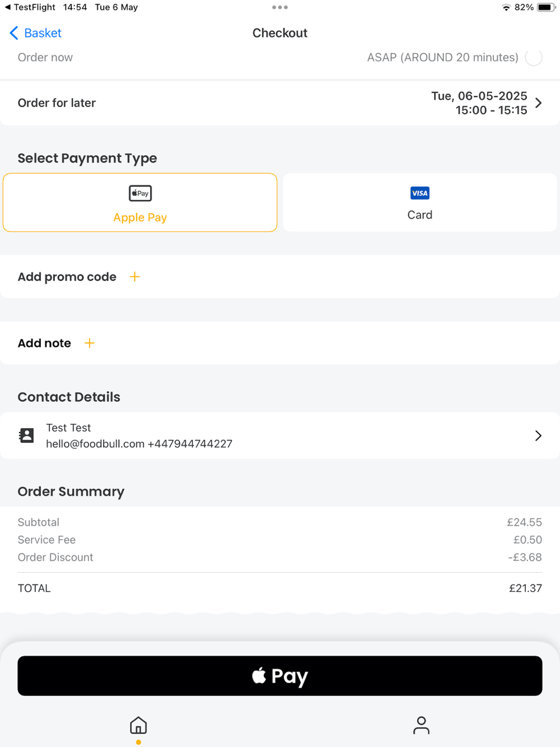This screenshot has width=560, height=747.
Task: Open the profile tab icon
Action: click(x=421, y=726)
